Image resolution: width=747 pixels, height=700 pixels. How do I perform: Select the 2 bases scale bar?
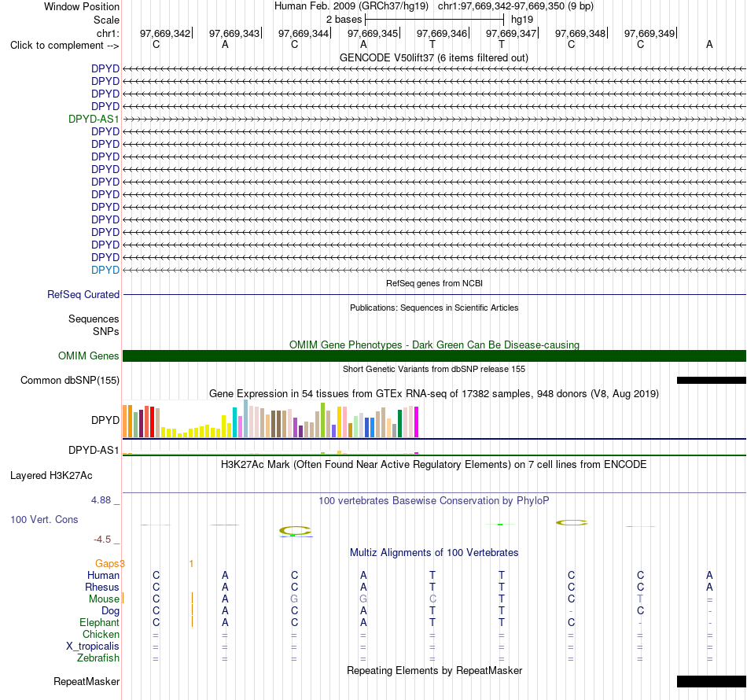[x=434, y=20]
